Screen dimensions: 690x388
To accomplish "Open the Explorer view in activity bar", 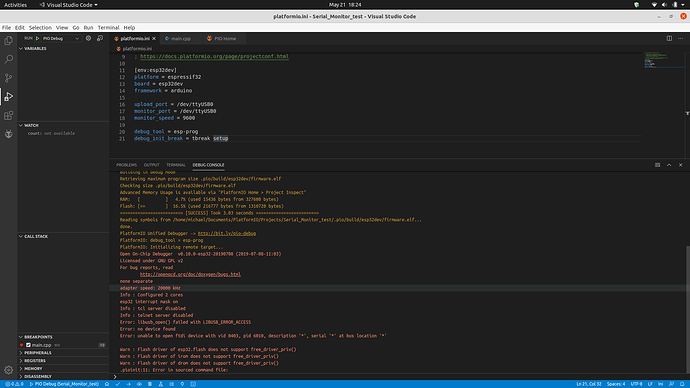I will (8, 40).
